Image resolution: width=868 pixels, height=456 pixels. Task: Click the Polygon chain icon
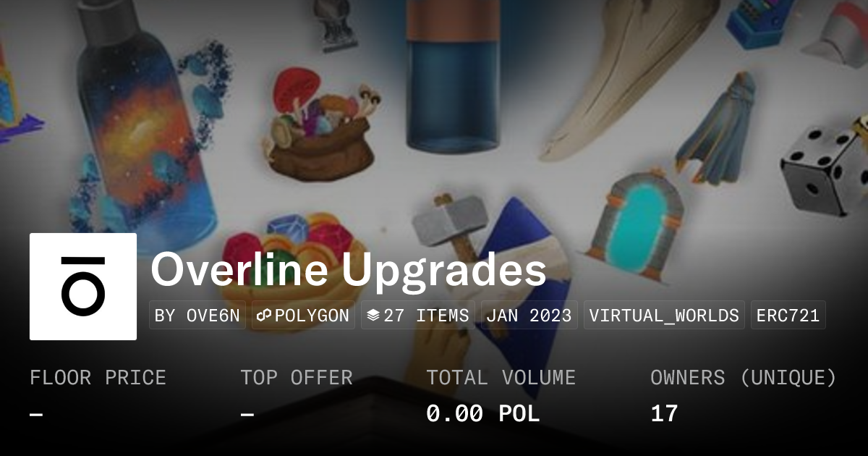[x=264, y=316]
